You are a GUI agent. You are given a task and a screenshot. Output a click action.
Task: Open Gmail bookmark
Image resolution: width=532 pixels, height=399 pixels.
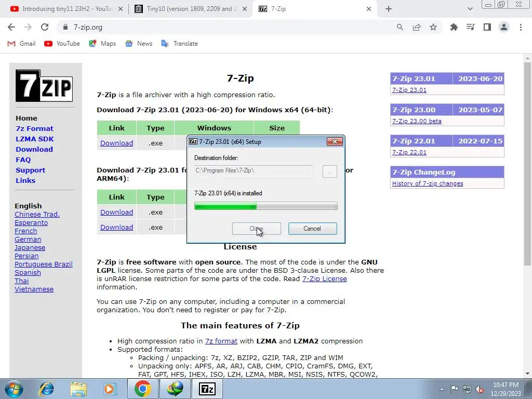click(21, 44)
